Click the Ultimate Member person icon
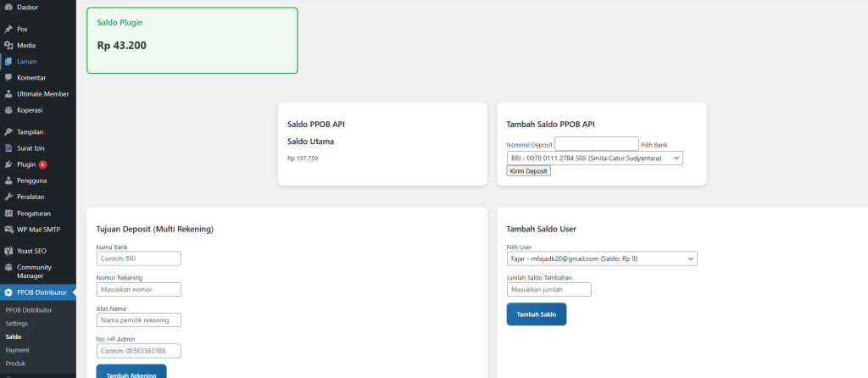 (x=8, y=94)
